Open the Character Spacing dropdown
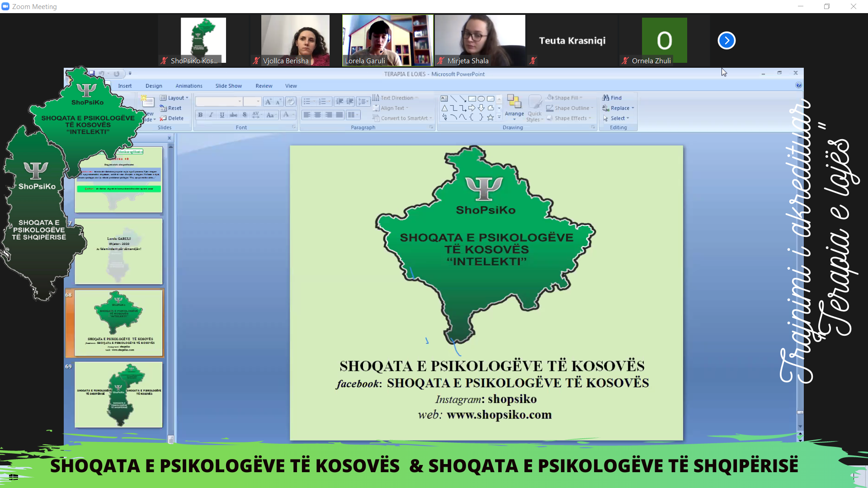This screenshot has width=868, height=488. [257, 115]
